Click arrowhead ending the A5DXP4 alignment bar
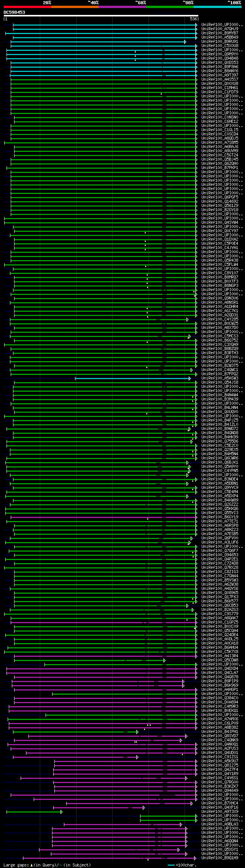Screen dimensions: 245x868 tap(188, 496)
